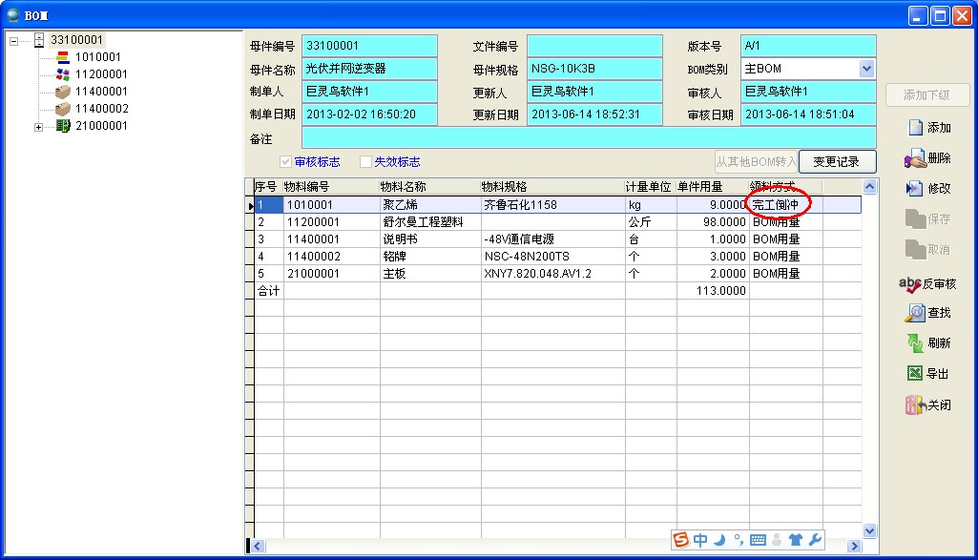
Task: Click the 添加下级 button
Action: point(926,95)
